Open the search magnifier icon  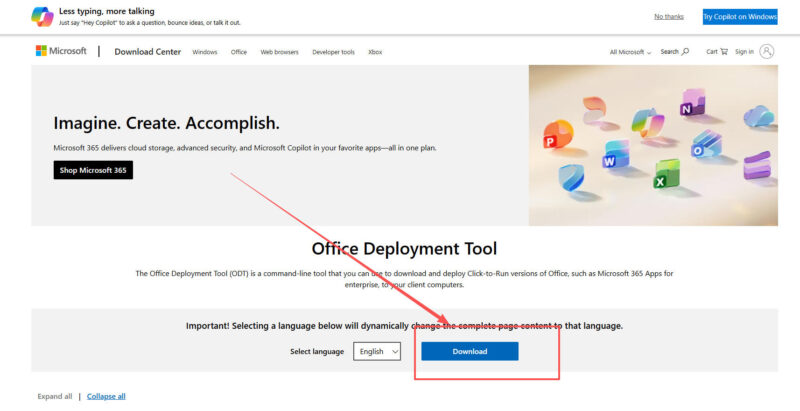click(x=685, y=51)
